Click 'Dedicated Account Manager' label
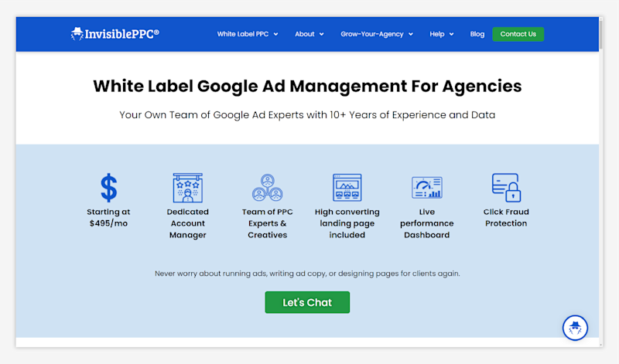619x364 pixels. point(187,223)
